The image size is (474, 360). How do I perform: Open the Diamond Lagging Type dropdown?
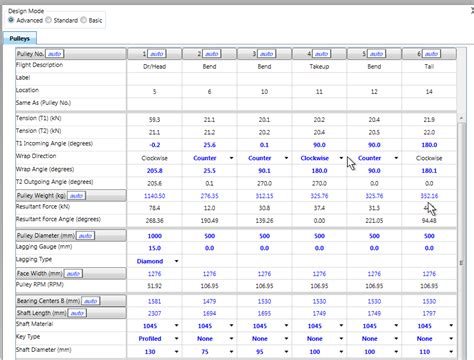177,261
